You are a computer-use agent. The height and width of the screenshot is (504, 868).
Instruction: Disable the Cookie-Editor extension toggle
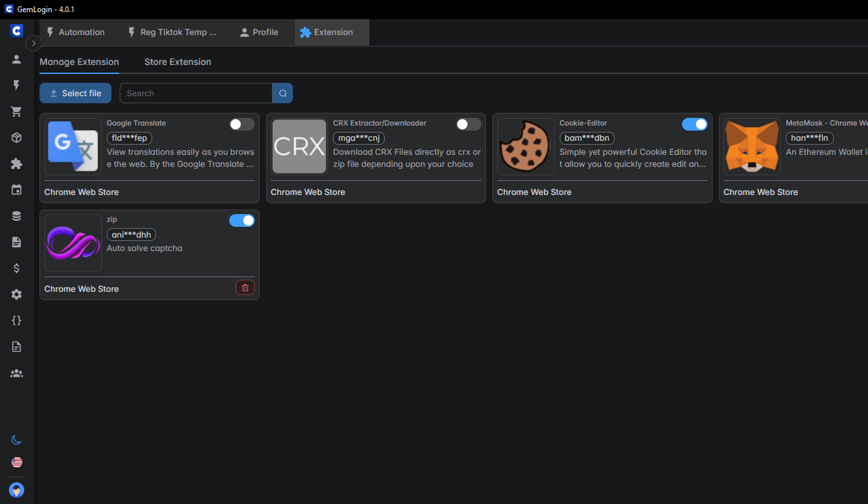pyautogui.click(x=694, y=124)
